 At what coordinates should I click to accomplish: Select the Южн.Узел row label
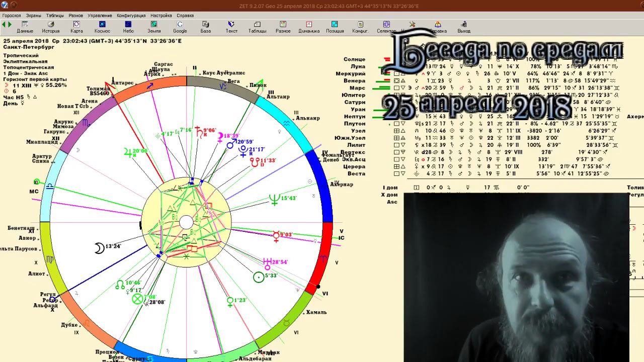(350, 138)
